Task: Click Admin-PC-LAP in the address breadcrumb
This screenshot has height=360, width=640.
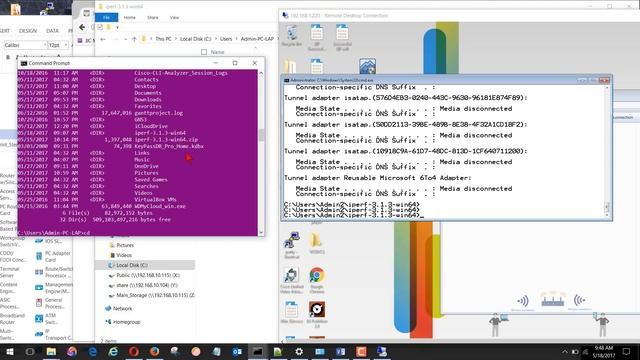Action: click(257, 39)
